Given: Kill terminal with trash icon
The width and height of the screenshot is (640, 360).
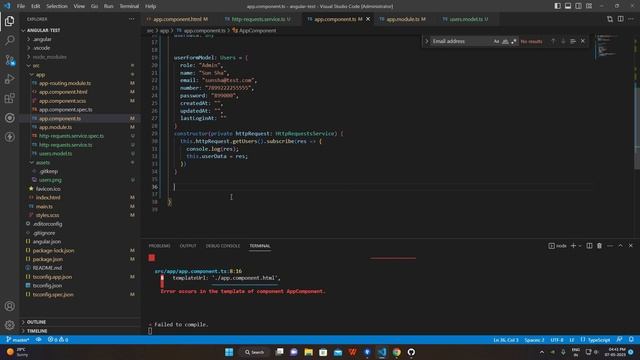Looking at the screenshot, I should tap(599, 246).
